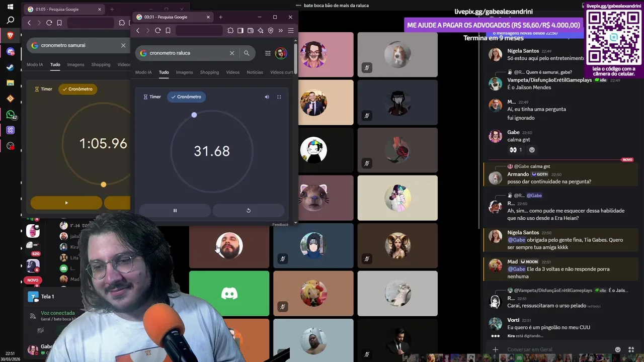
Task: Pause the running 31.68 stopwatch
Action: pyautogui.click(x=175, y=211)
